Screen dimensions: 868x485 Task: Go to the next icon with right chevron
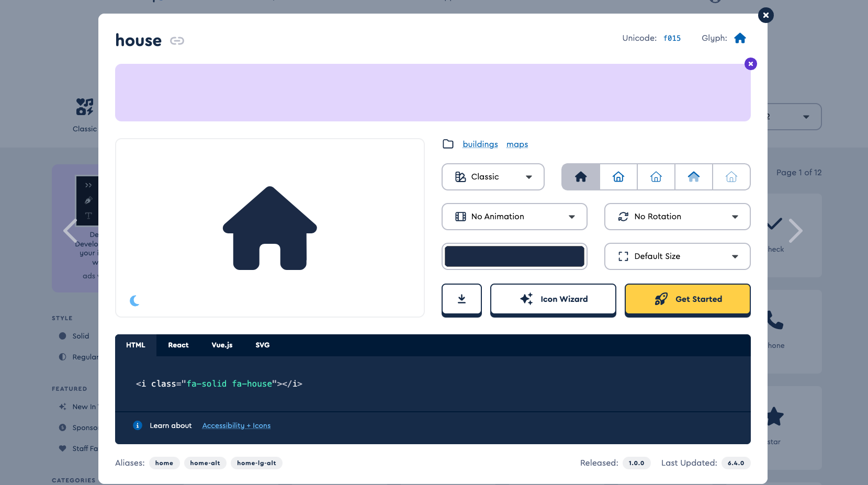[795, 230]
